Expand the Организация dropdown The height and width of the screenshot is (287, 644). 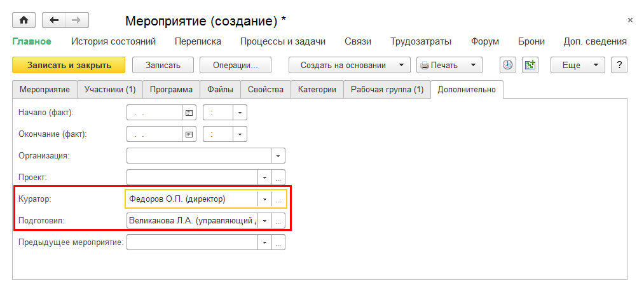(278, 156)
